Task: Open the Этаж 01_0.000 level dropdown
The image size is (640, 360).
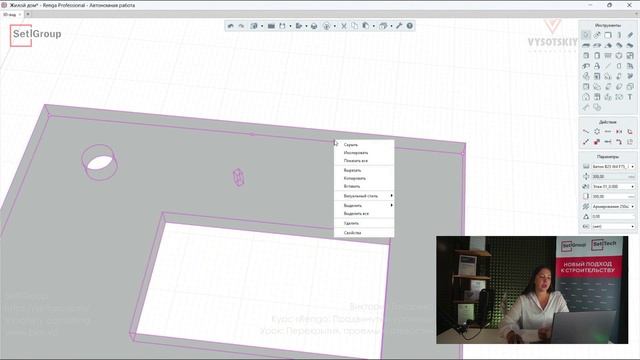Action: [632, 187]
